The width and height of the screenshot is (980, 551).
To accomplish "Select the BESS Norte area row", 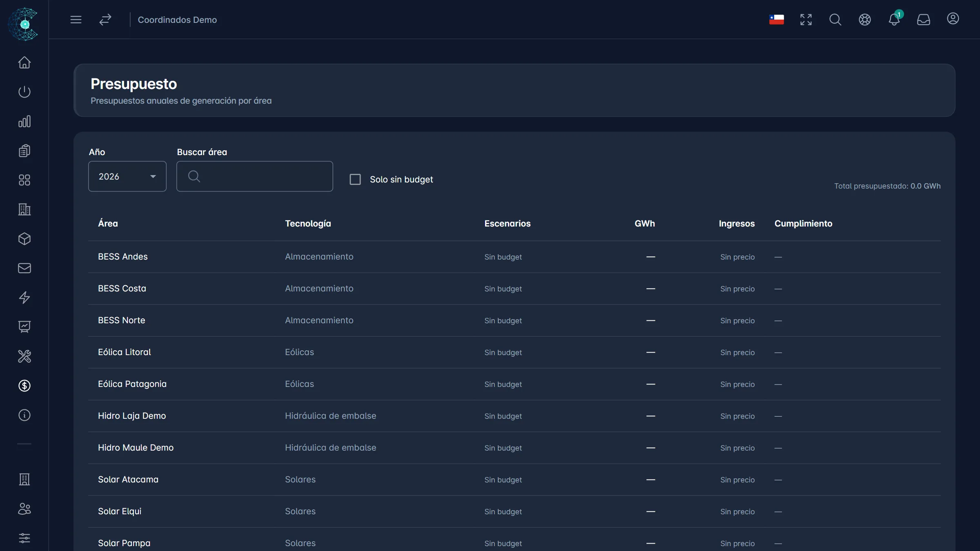I will 514,320.
